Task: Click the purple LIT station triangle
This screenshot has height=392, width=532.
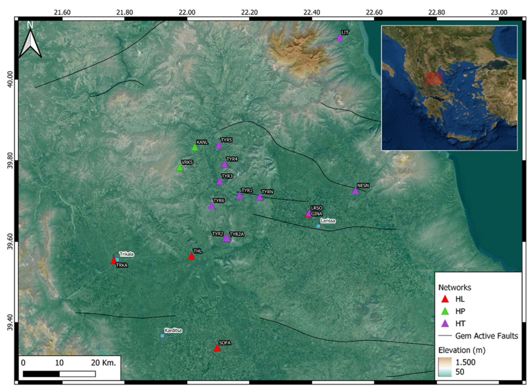Action: (340, 38)
